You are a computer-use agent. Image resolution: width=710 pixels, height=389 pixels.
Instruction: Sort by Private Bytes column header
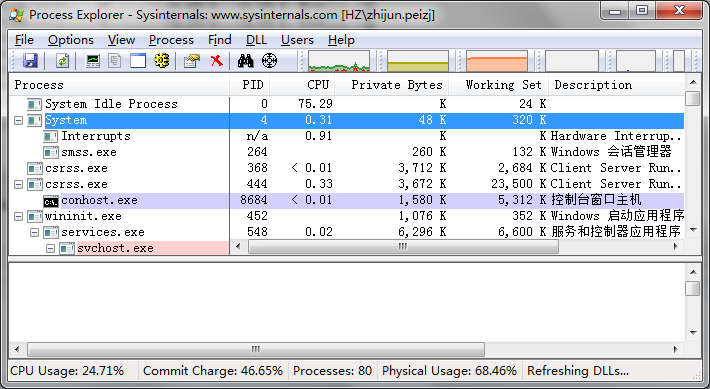pyautogui.click(x=392, y=85)
